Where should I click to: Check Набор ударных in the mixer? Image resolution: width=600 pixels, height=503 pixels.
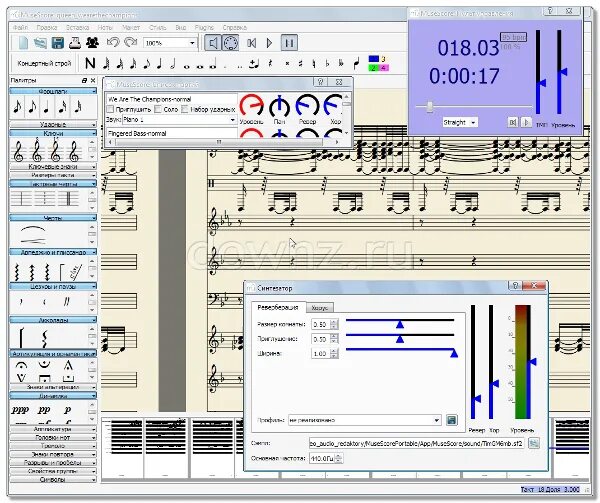pos(185,109)
